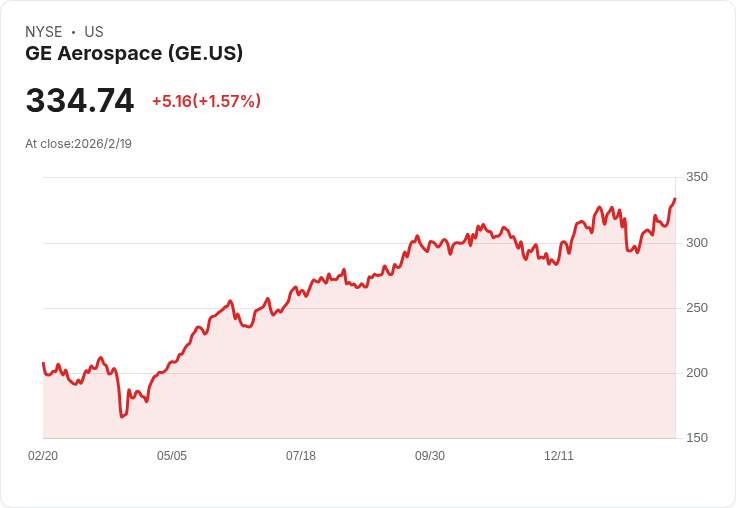Click the US market label

click(94, 32)
